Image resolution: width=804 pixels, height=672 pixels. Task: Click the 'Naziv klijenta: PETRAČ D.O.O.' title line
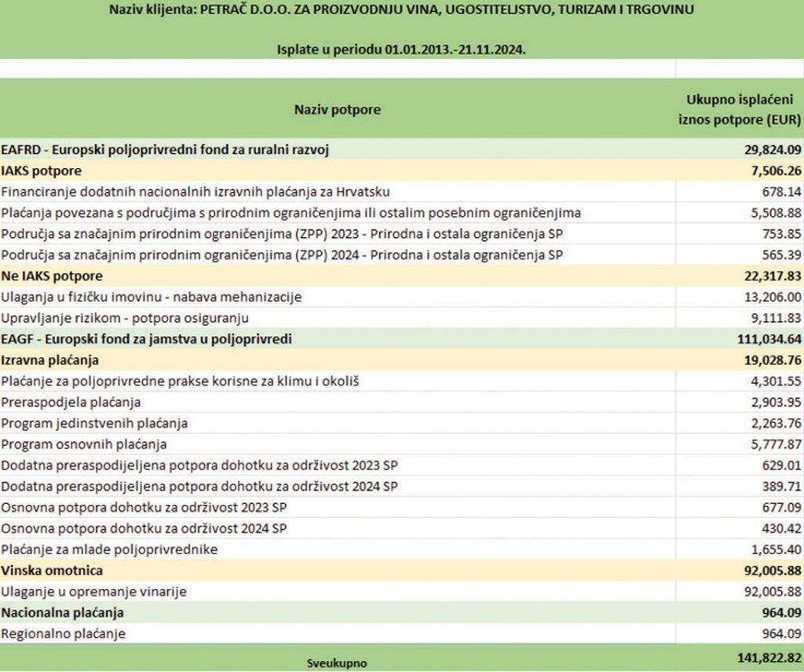point(401,9)
